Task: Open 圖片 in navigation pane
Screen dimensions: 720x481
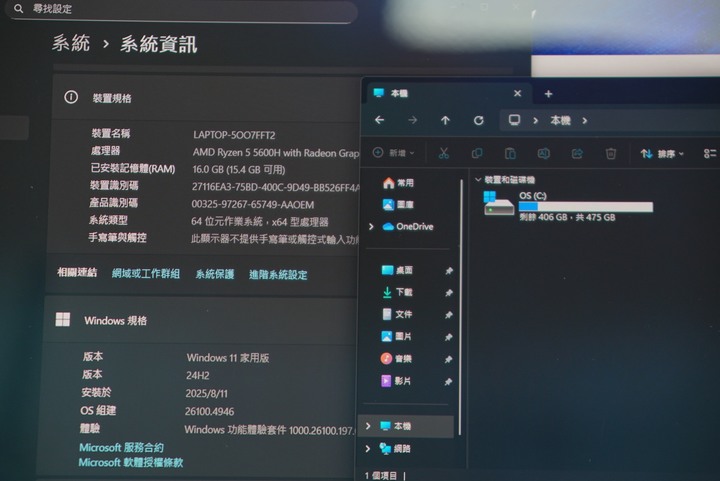Action: (x=396, y=336)
